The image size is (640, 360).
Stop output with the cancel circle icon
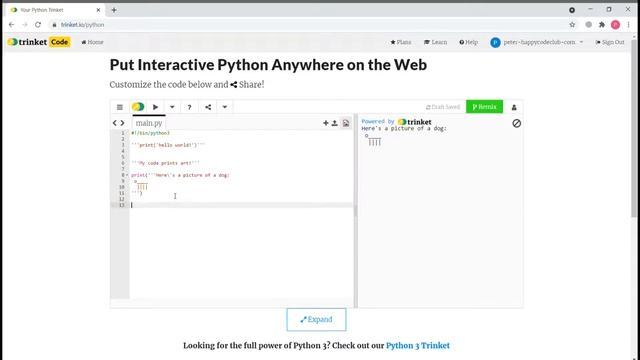pos(516,123)
